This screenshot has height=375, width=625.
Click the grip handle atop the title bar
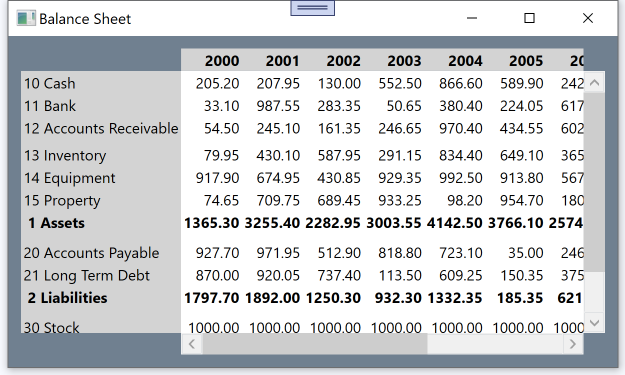point(312,8)
